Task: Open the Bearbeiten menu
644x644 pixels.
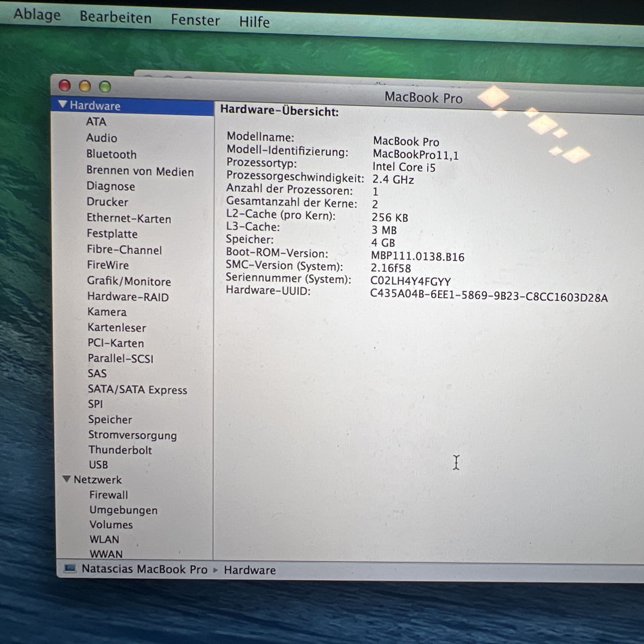Action: pos(115,18)
